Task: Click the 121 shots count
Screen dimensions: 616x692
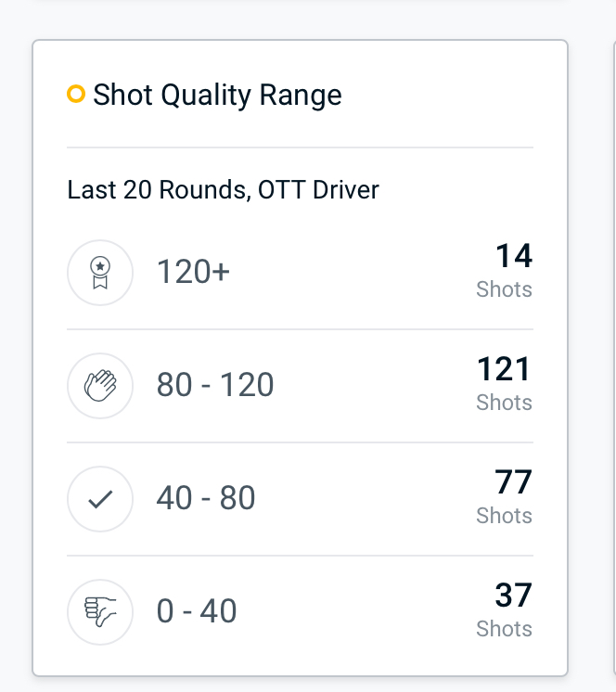Action: click(504, 369)
